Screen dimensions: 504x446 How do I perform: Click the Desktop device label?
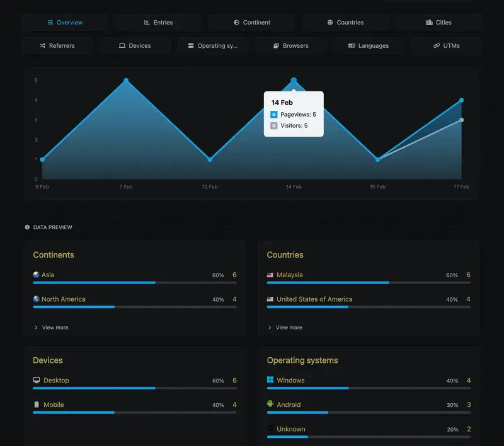click(56, 380)
